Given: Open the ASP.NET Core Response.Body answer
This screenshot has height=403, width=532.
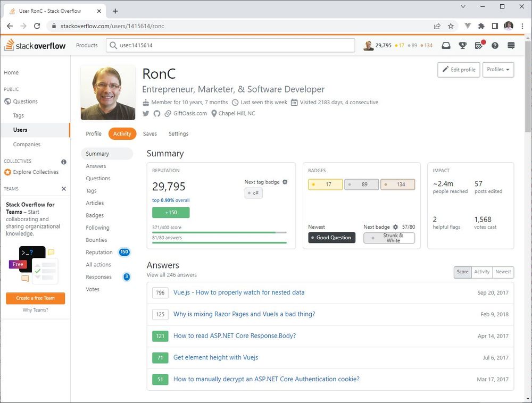Looking at the screenshot, I should point(235,336).
